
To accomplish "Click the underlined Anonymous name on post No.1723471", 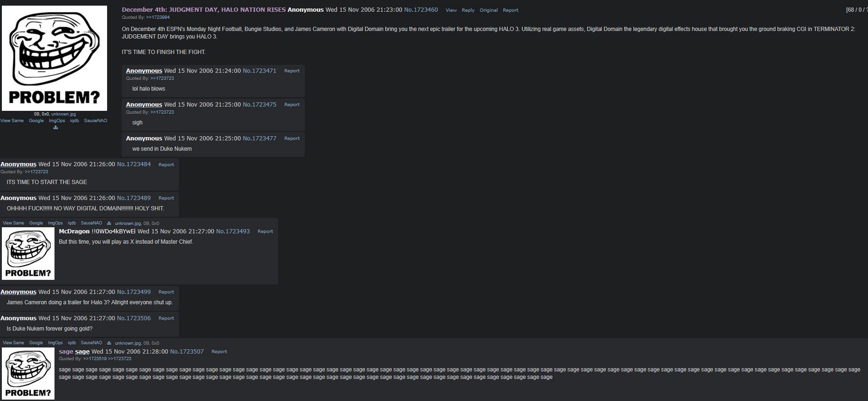I will [144, 71].
